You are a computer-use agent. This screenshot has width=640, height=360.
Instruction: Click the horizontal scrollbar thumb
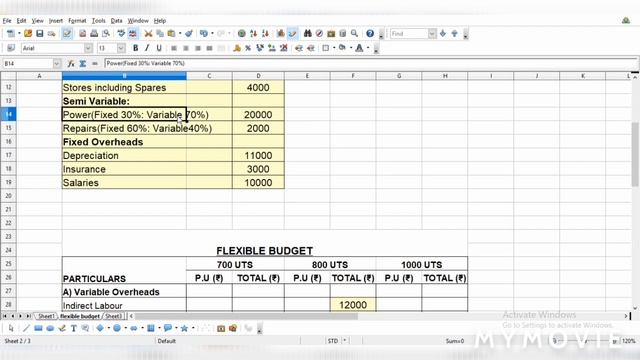pos(246,316)
